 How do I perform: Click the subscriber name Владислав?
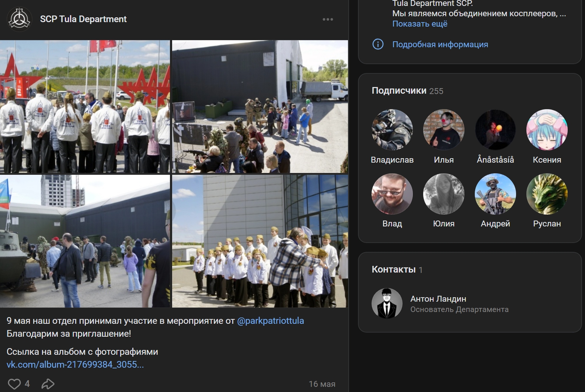tap(392, 160)
